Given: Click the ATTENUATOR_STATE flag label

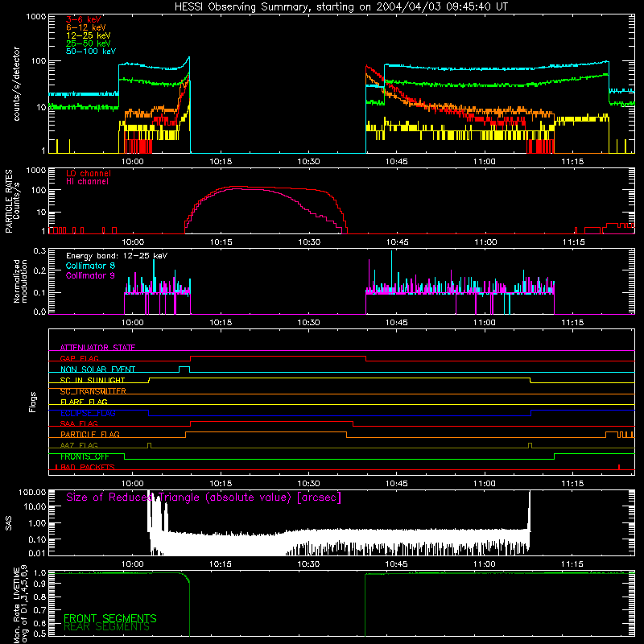Looking at the screenshot, I should click(97, 348).
